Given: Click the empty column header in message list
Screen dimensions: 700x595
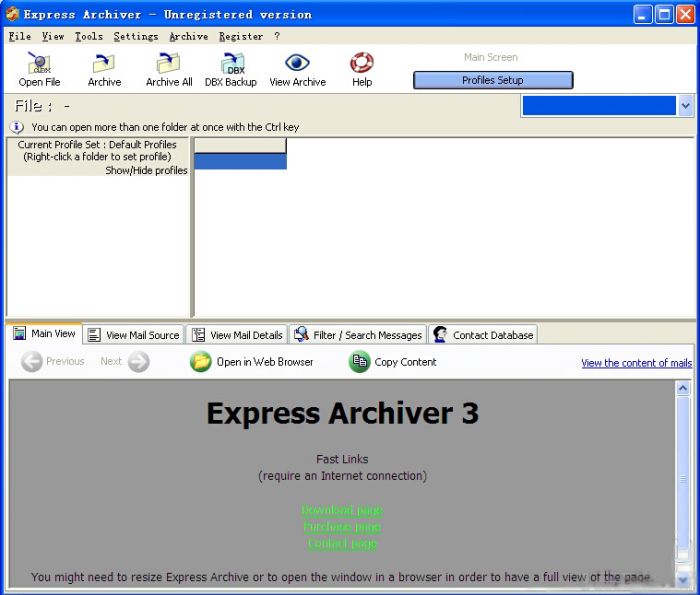Looking at the screenshot, I should [240, 146].
